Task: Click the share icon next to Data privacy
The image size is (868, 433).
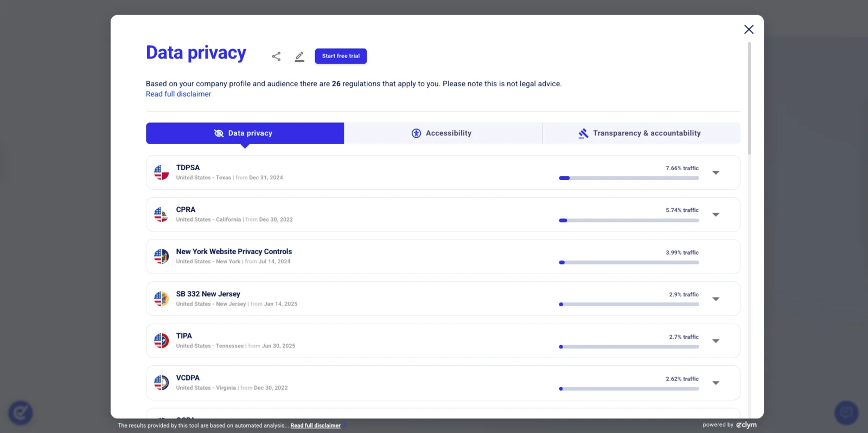Action: tap(276, 56)
